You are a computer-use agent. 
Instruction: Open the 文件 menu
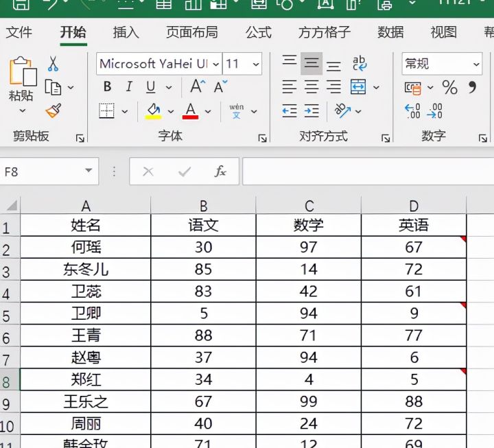19,32
